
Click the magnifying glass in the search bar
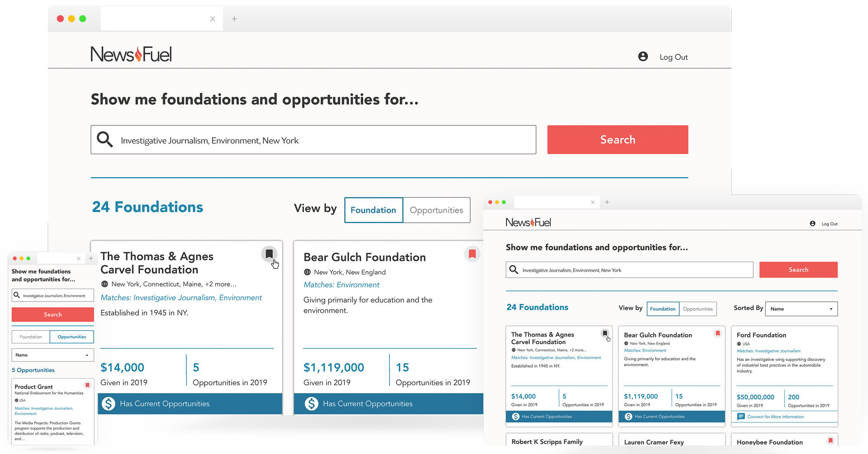coord(104,139)
